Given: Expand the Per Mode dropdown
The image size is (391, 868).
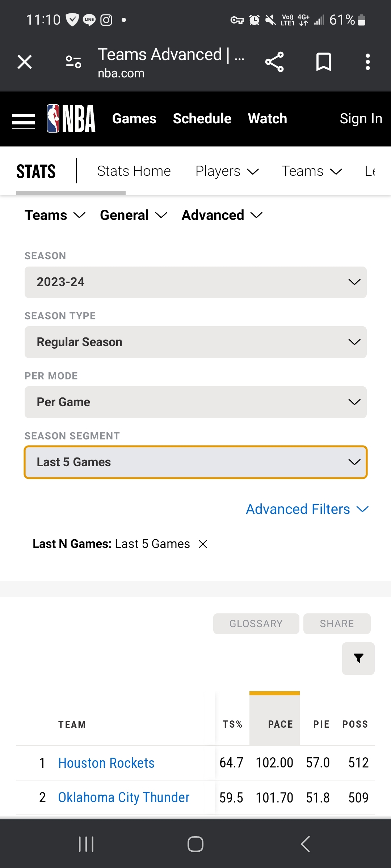Looking at the screenshot, I should (195, 402).
